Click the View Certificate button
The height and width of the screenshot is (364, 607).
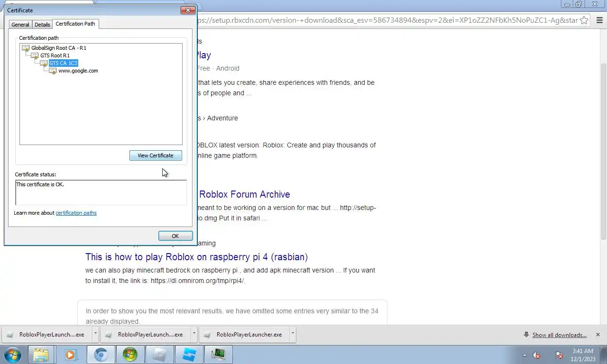point(156,155)
